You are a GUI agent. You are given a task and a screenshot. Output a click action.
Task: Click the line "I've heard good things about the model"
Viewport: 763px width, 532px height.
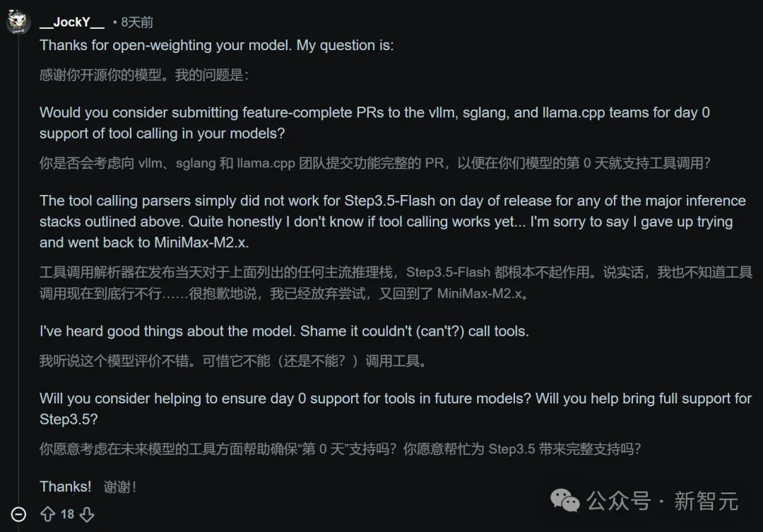284,331
